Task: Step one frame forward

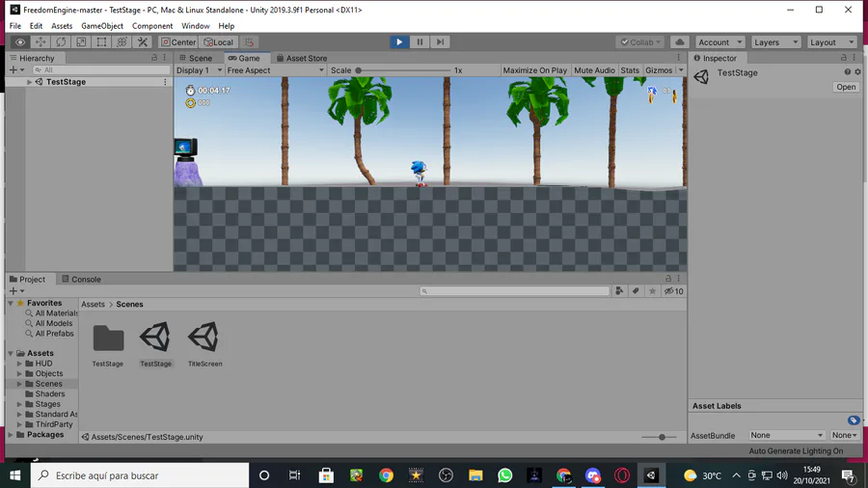Action: pos(440,42)
